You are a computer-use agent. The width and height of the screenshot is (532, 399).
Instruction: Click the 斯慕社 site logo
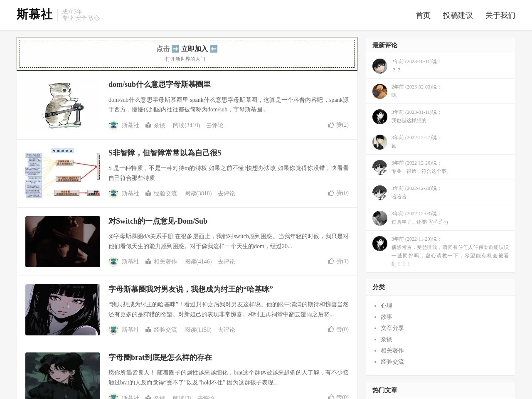[x=34, y=15]
